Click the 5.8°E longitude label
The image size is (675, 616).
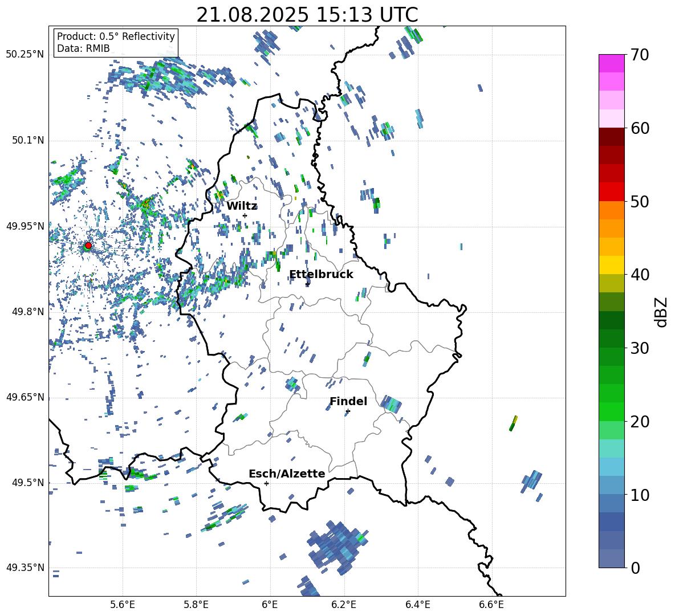(x=196, y=605)
